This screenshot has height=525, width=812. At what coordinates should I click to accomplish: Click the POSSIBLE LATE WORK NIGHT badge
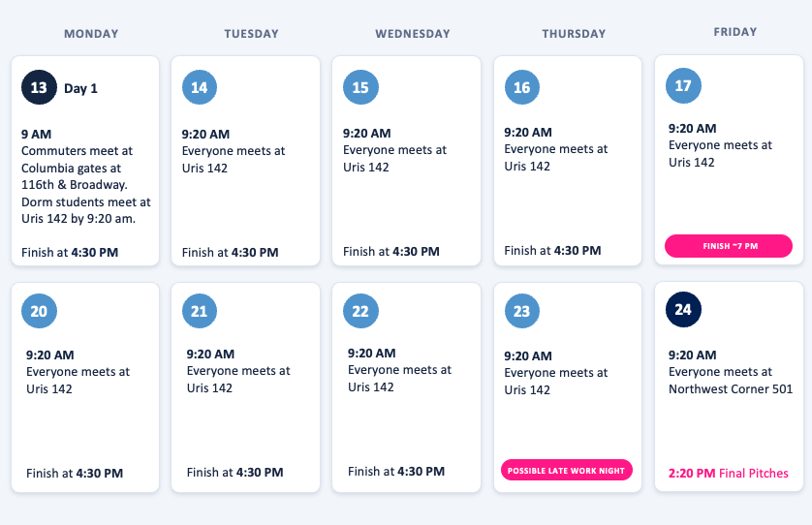[x=567, y=470]
